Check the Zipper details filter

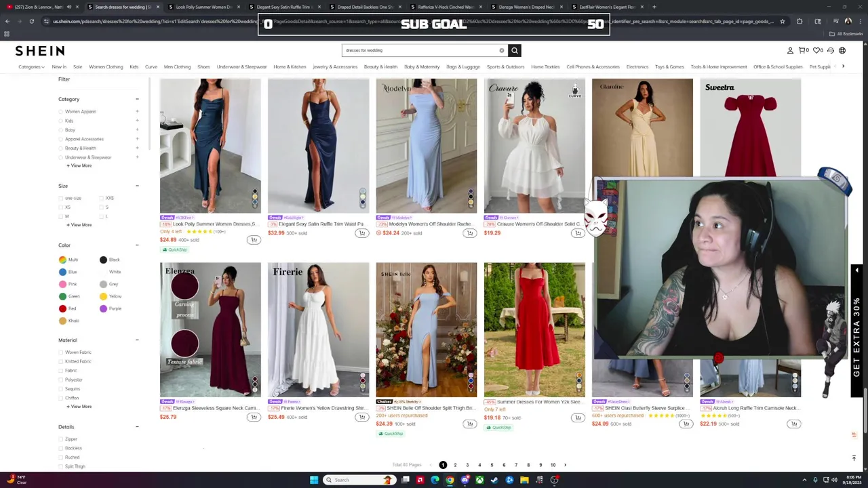tap(61, 439)
